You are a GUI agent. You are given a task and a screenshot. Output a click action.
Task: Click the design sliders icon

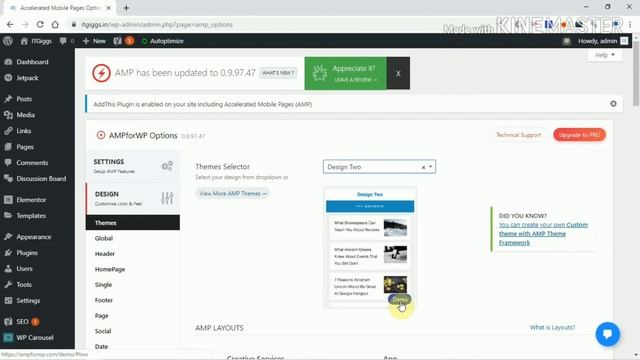tap(167, 198)
